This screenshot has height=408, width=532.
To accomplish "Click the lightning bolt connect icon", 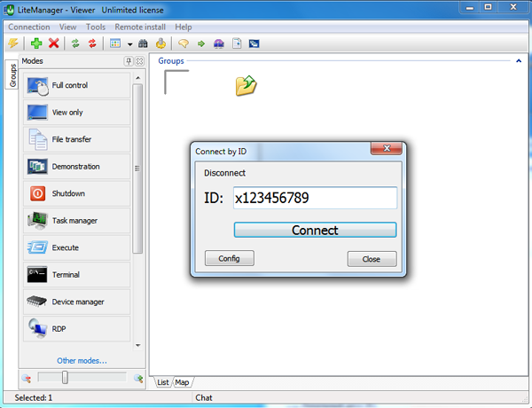I will (x=13, y=43).
